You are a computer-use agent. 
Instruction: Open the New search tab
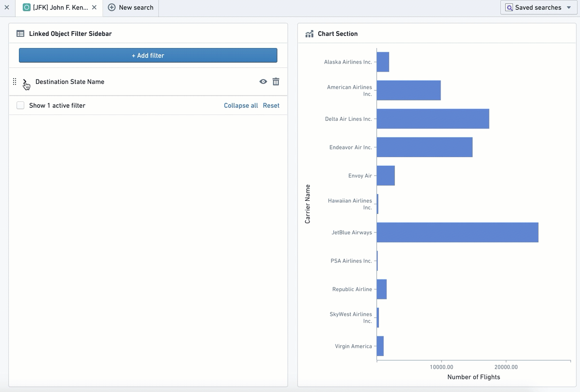point(131,8)
